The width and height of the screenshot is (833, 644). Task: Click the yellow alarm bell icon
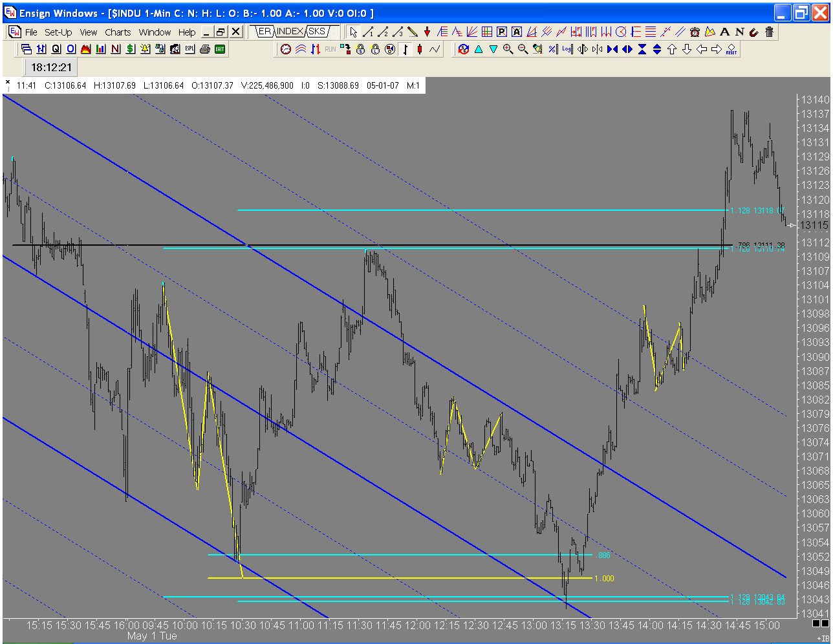point(145,49)
